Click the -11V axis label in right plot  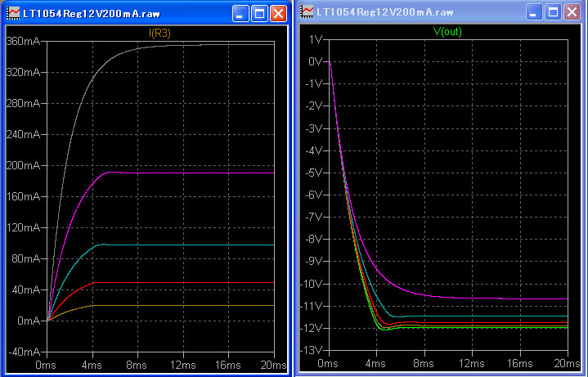coord(311,306)
